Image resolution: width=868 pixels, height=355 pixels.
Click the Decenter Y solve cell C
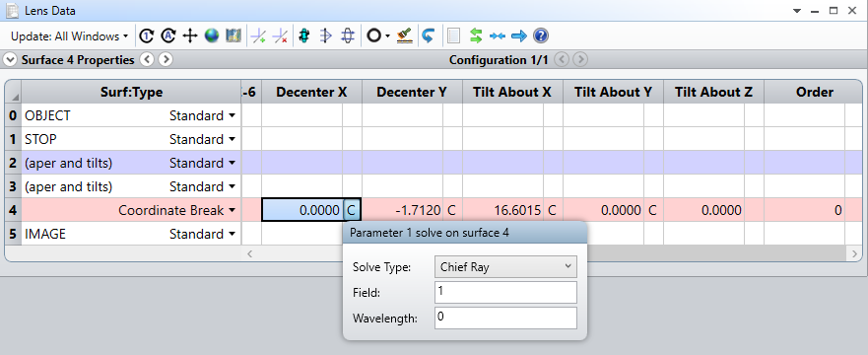(x=452, y=210)
